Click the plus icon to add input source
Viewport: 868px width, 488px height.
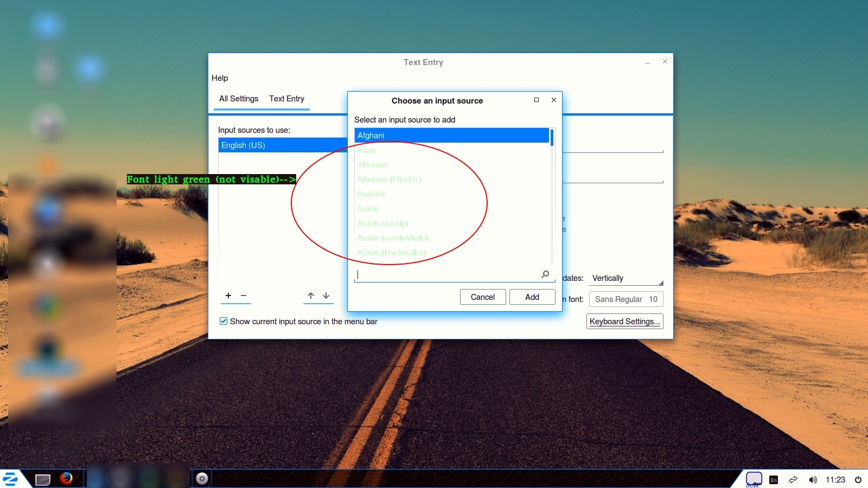pos(228,296)
